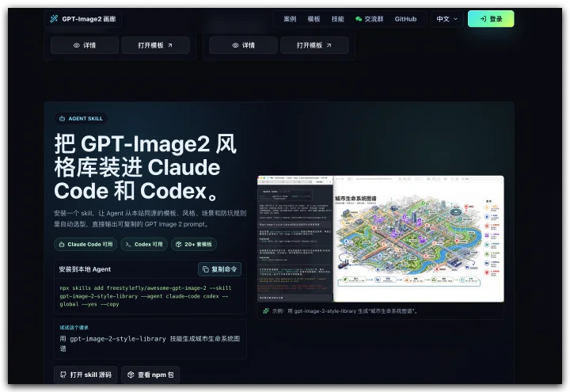Click the 安装到本地 Agent heading
This screenshot has height=392, width=570.
tap(85, 269)
